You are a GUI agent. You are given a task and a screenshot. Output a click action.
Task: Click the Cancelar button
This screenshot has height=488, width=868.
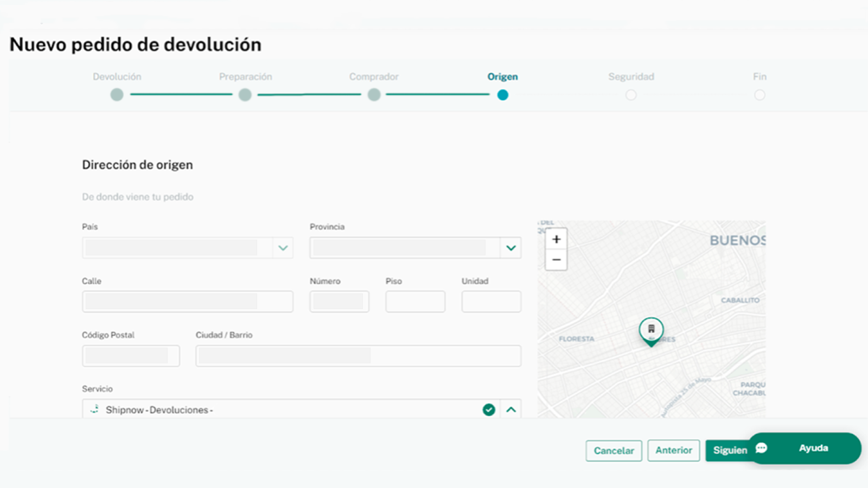(614, 451)
